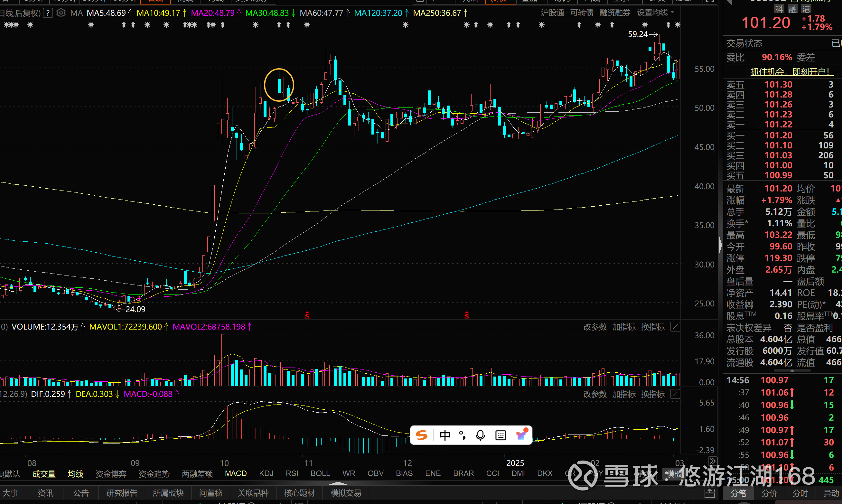Open MA settings gear icon

click(61, 13)
